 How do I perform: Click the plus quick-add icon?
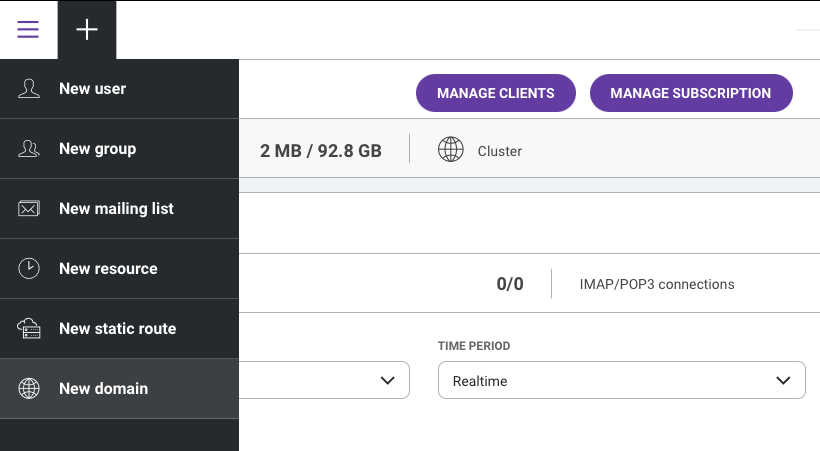click(87, 29)
